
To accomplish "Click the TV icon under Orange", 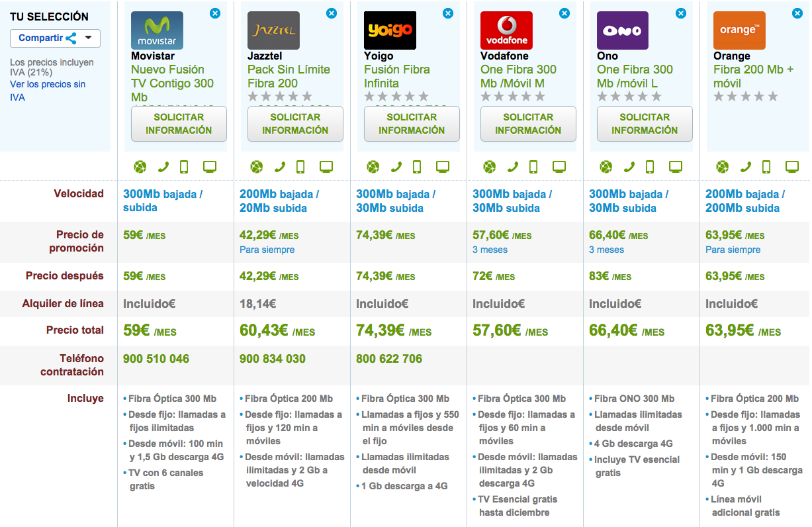I will (792, 167).
